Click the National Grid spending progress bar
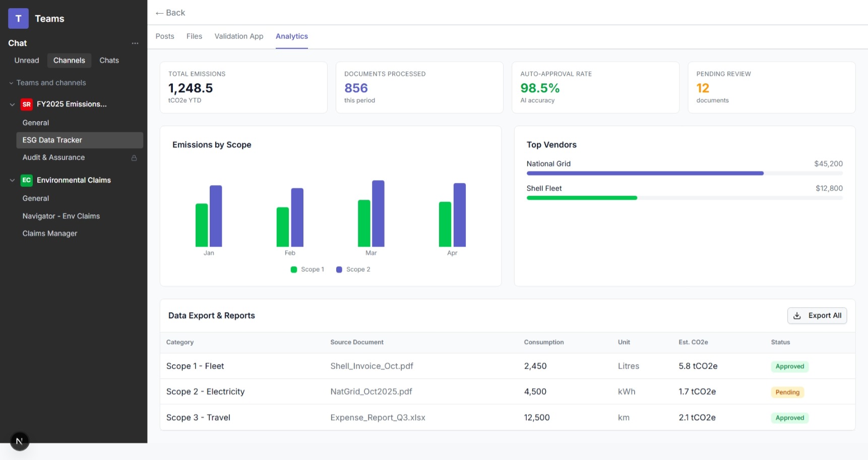The width and height of the screenshot is (868, 460). [645, 173]
